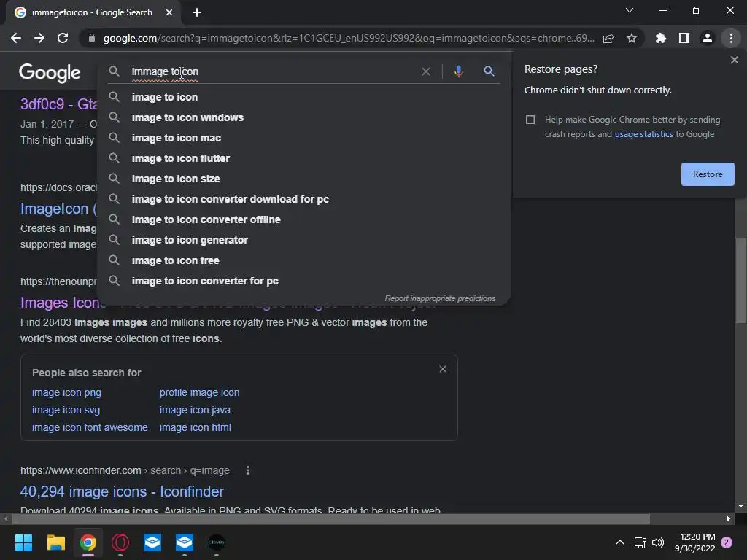Choose suggestion "image to icon generator"
The height and width of the screenshot is (560, 747).
coord(303,241)
